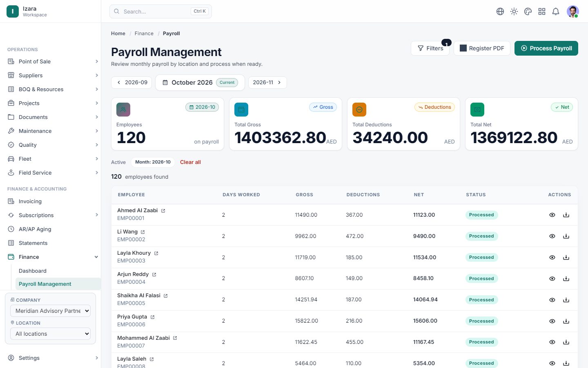View payroll details for Priya Gupta

click(552, 321)
